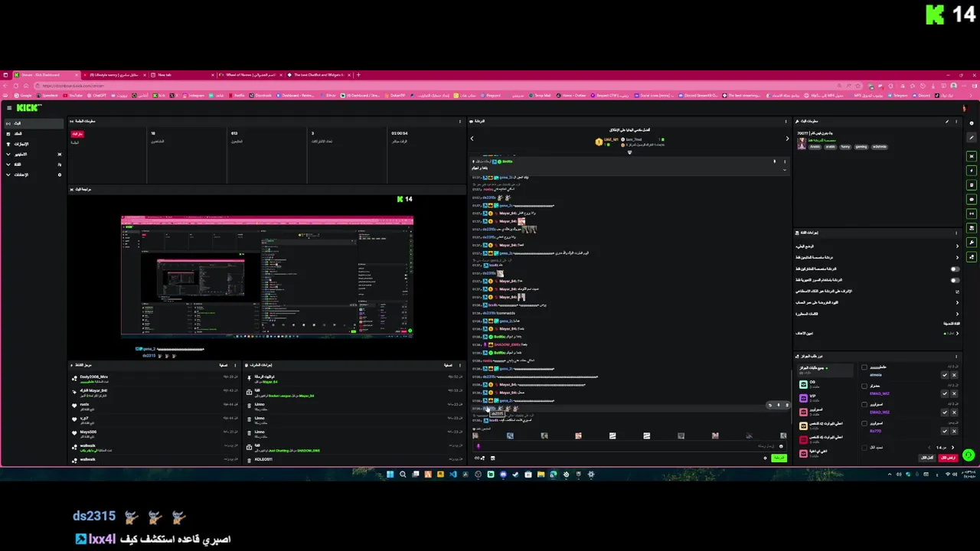Reject Ro770's reward request with the X
This screenshot has height=551, width=980.
tap(954, 431)
